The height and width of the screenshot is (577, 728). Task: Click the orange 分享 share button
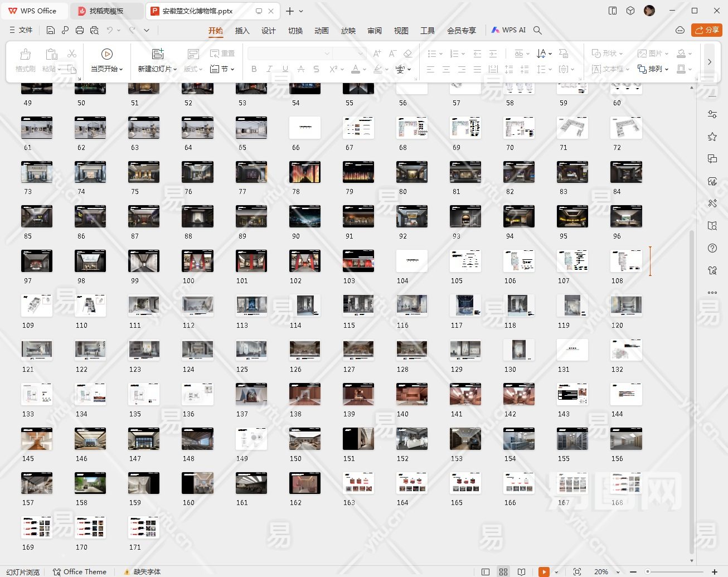[706, 30]
